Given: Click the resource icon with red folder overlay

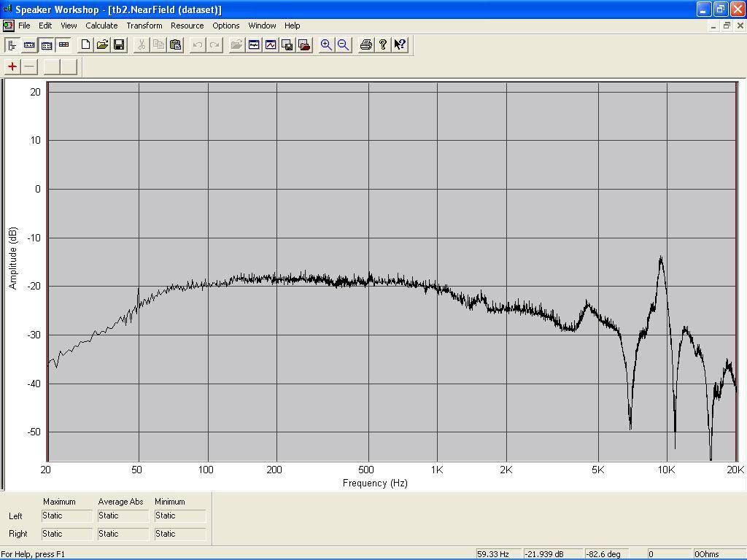Looking at the screenshot, I should (304, 45).
